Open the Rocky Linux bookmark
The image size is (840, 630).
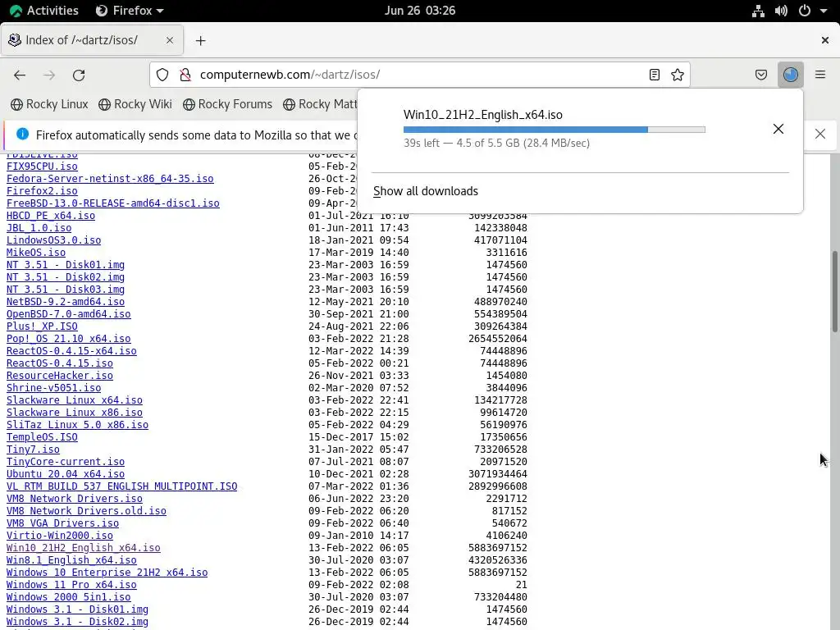[49, 104]
